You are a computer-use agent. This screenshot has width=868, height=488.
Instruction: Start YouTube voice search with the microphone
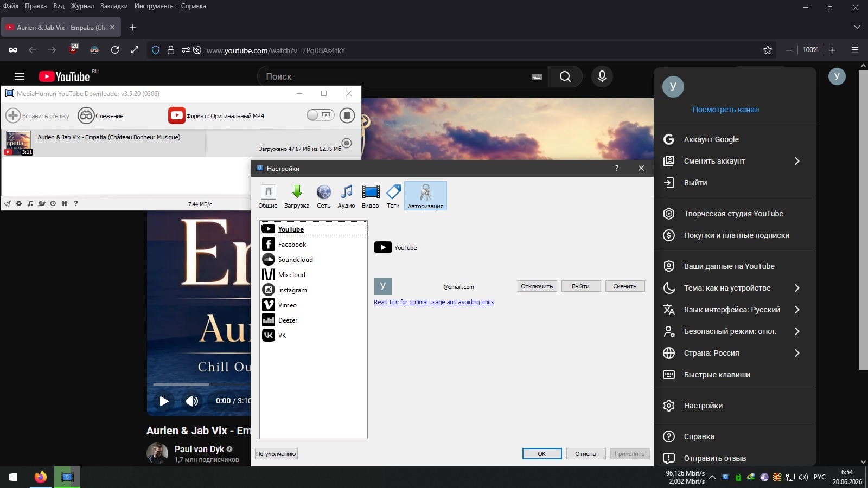tap(602, 76)
